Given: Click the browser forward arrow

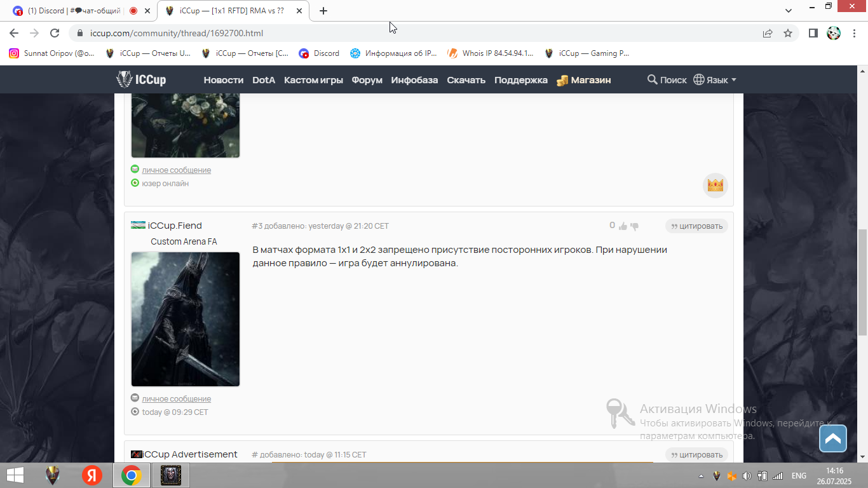Looking at the screenshot, I should [x=34, y=33].
